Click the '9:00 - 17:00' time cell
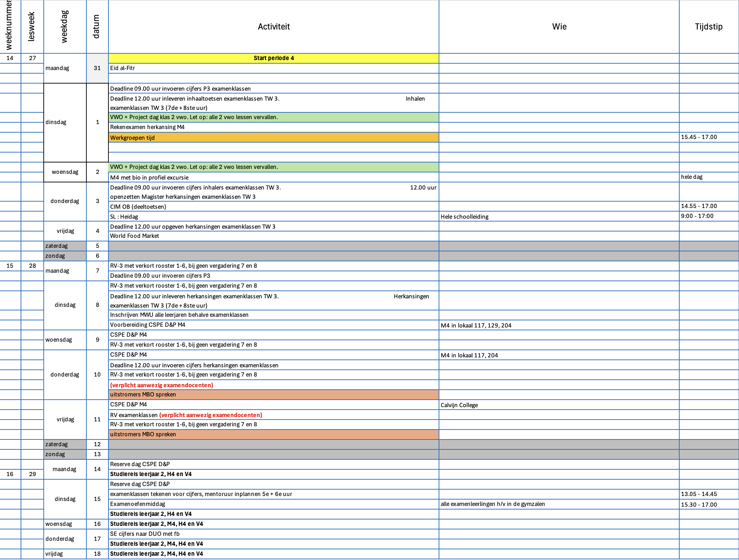The image size is (739, 560). tap(709, 216)
